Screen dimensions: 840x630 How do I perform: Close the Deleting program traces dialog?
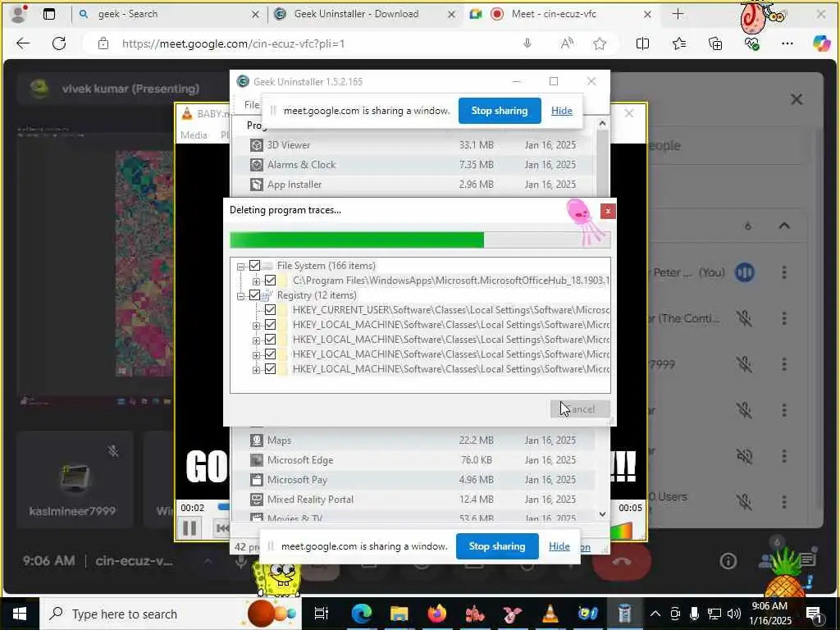tap(608, 211)
